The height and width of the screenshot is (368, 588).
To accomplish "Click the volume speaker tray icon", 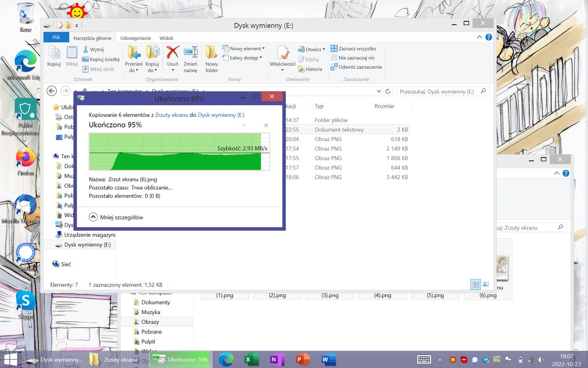I will pos(541,360).
